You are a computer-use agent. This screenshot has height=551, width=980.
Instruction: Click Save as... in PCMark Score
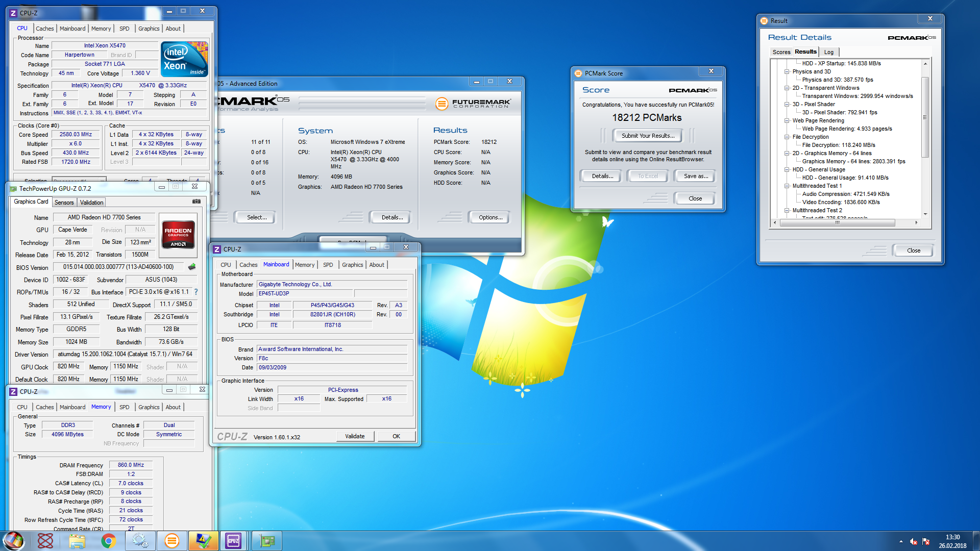[x=696, y=176]
